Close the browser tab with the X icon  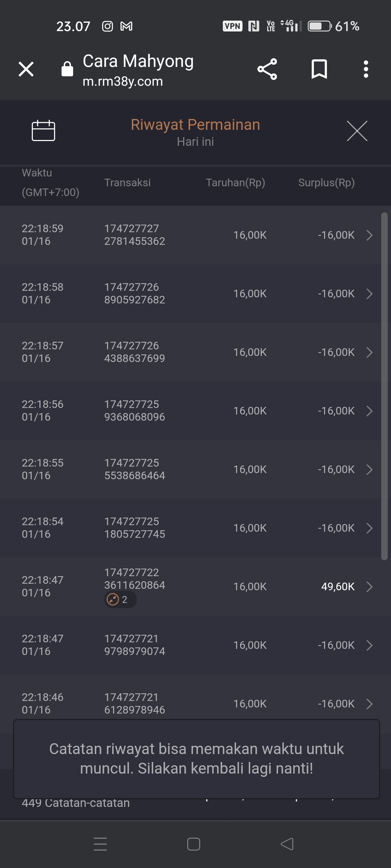point(26,69)
